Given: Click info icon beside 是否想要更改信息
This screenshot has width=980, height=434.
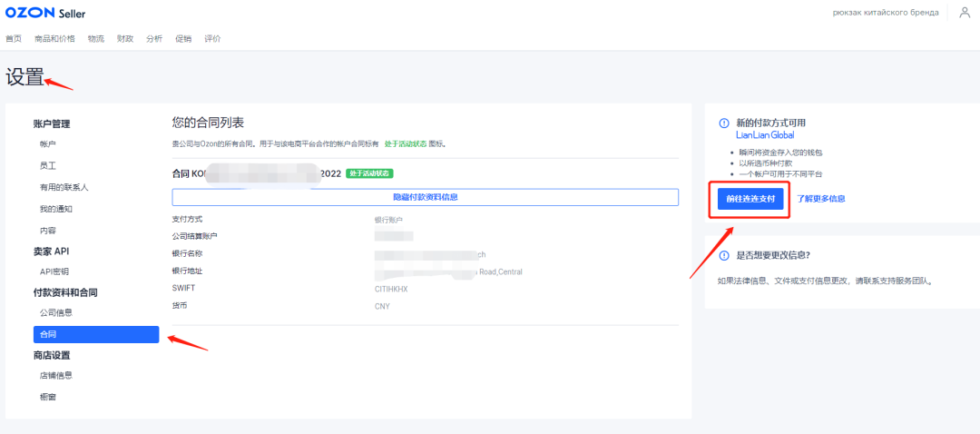Looking at the screenshot, I should (x=723, y=255).
